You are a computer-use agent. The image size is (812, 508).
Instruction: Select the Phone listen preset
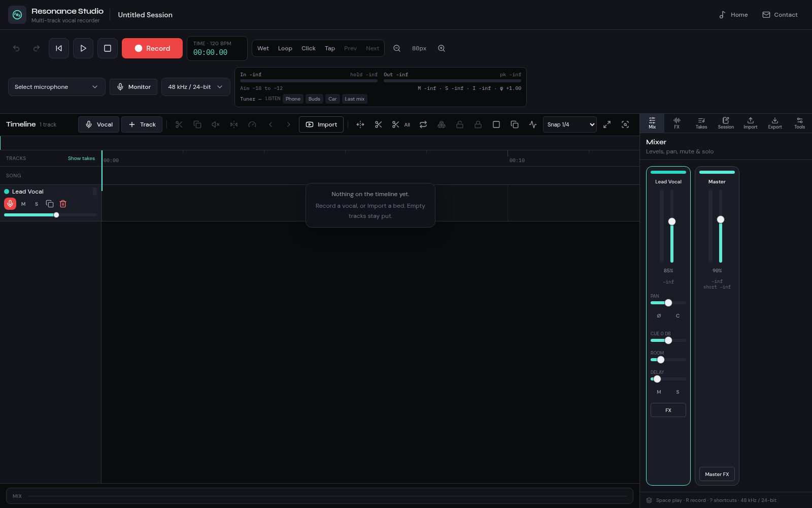[x=293, y=99]
